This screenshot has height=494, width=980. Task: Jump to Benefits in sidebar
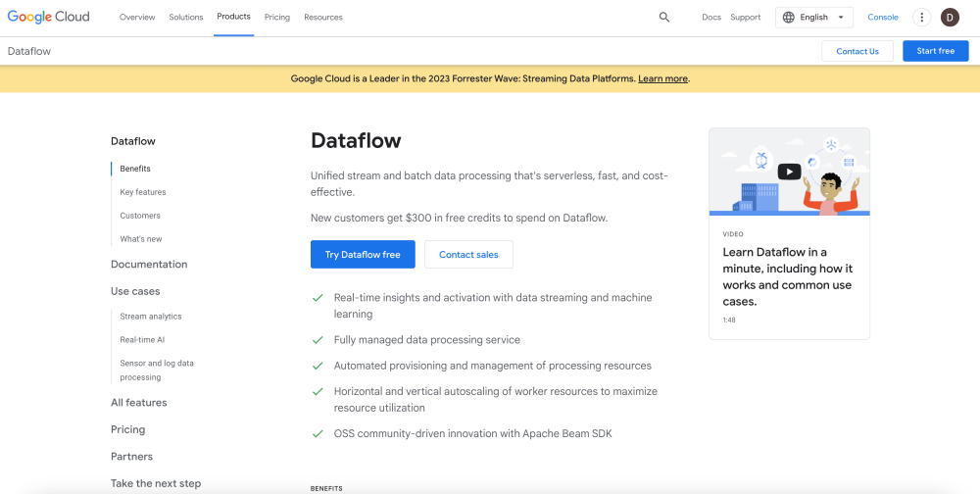[x=135, y=169]
